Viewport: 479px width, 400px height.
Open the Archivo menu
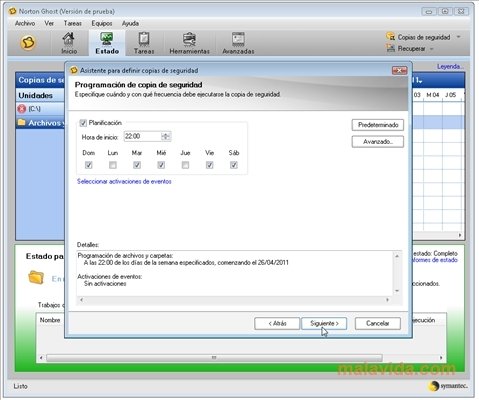coord(25,23)
